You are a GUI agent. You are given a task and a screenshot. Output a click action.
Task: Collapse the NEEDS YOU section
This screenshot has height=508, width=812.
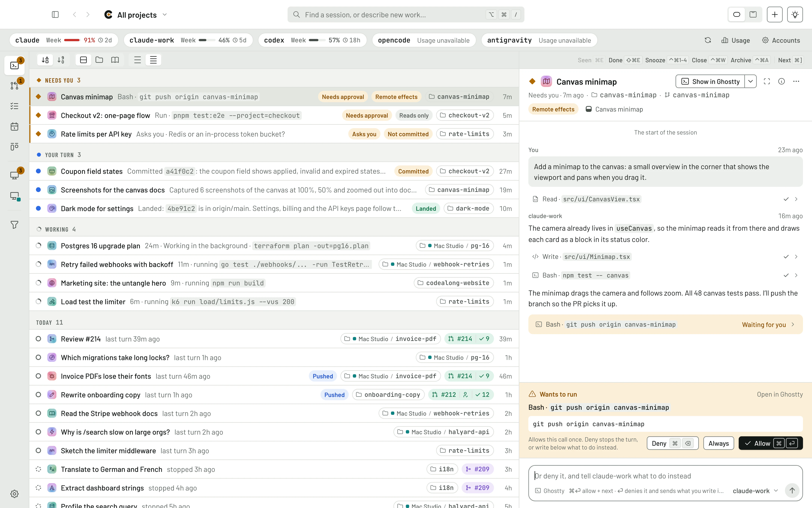click(x=59, y=80)
